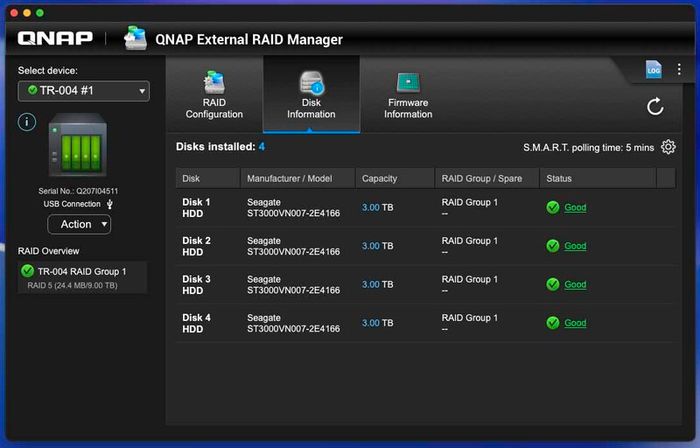Click the green check icon for Disk 2
The width and height of the screenshot is (700, 448).
(553, 246)
